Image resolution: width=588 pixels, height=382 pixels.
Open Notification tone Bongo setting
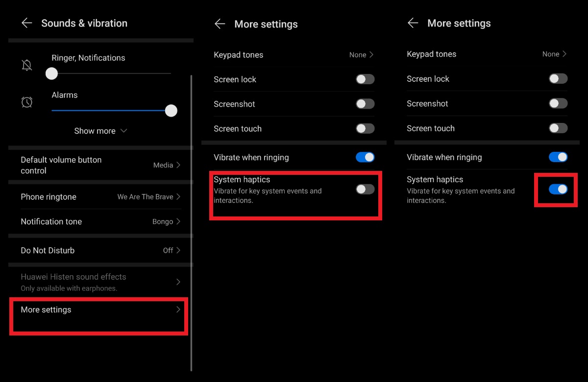pos(166,221)
